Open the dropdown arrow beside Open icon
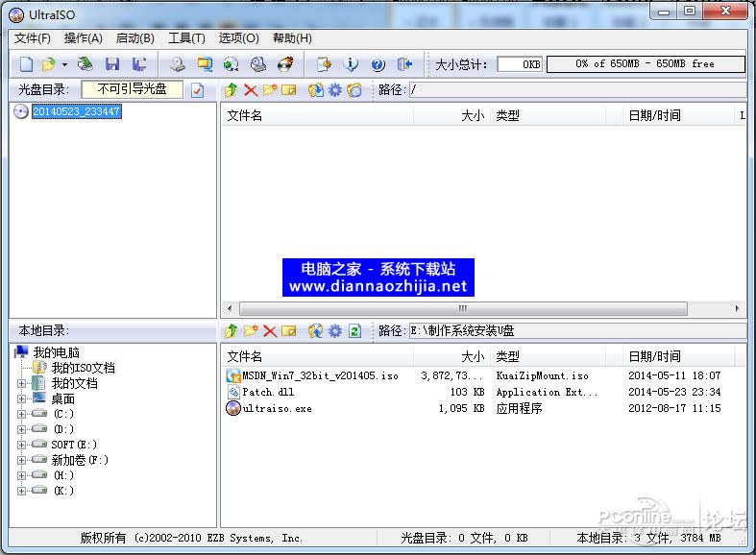This screenshot has height=555, width=756. pos(64,64)
